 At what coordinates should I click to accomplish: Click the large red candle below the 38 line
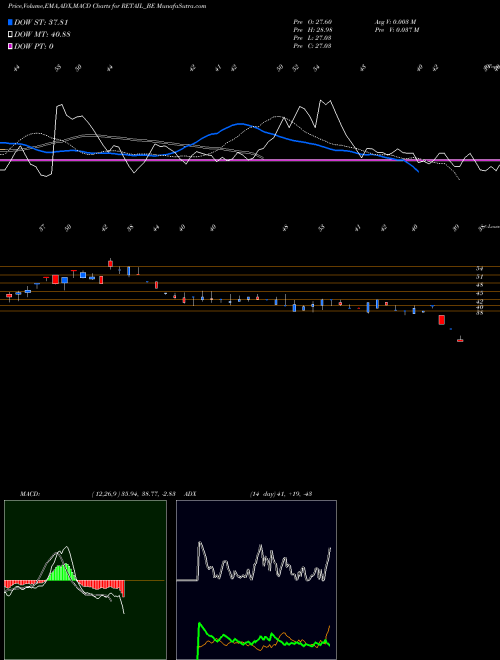point(441,320)
